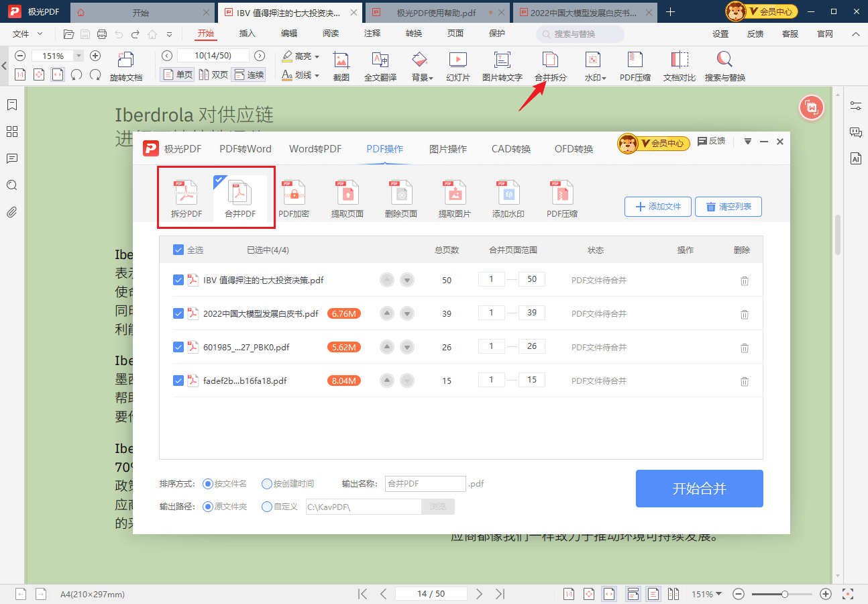Open the 提取页面 extract pages tool
868x604 pixels.
pyautogui.click(x=347, y=199)
